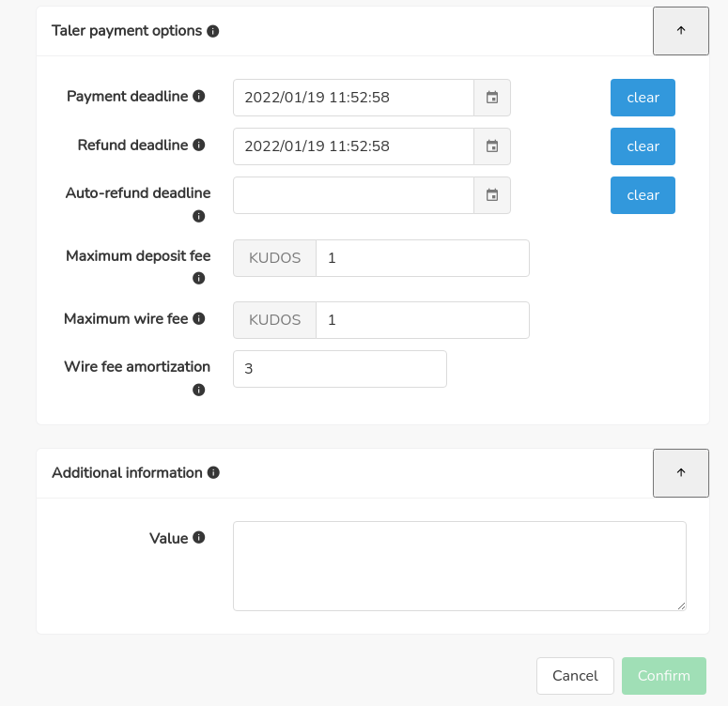
Task: Clear the Refund deadline value
Action: point(643,146)
